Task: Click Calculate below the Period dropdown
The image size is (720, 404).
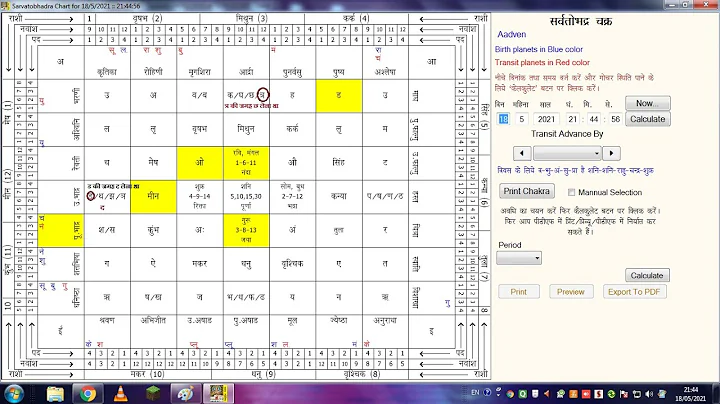Action: pos(647,275)
